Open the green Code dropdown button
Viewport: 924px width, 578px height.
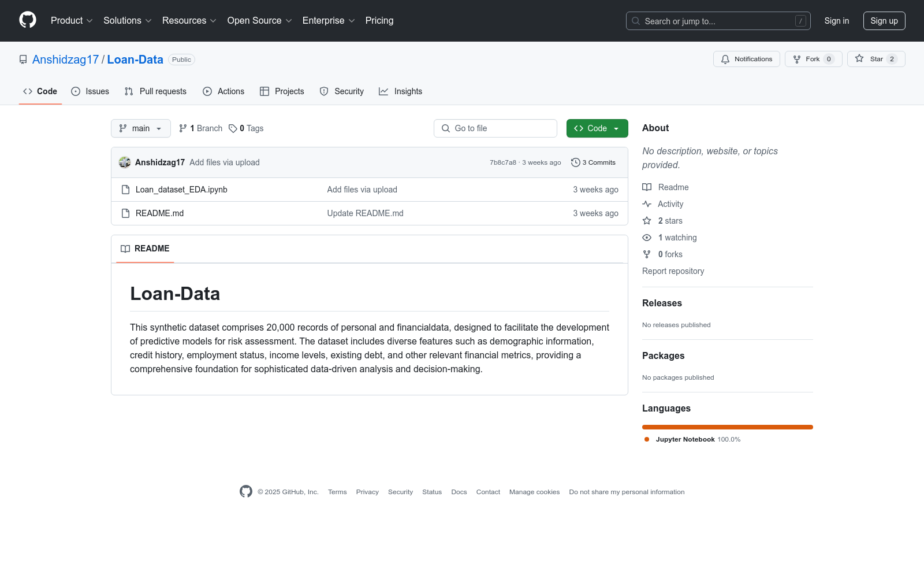(x=597, y=128)
